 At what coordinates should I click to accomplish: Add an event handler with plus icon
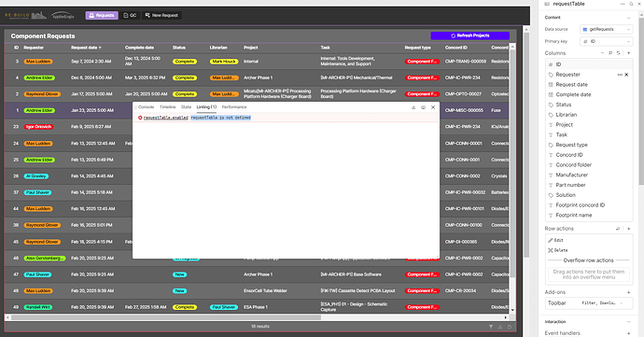tap(628, 333)
